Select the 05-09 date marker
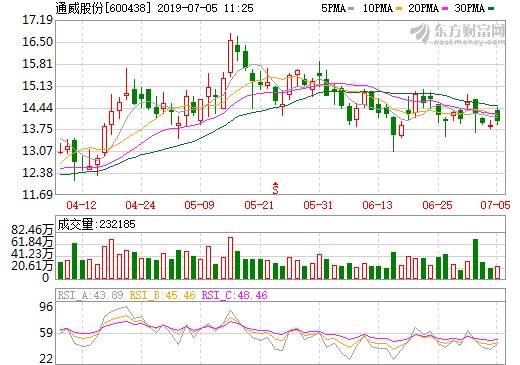Image resolution: width=520 pixels, height=365 pixels. 199,205
